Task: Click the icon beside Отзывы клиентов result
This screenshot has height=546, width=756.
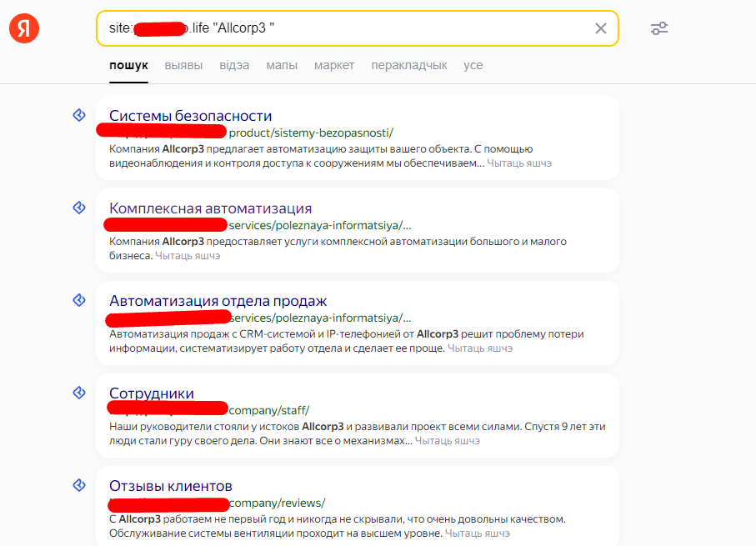Action: click(x=79, y=485)
